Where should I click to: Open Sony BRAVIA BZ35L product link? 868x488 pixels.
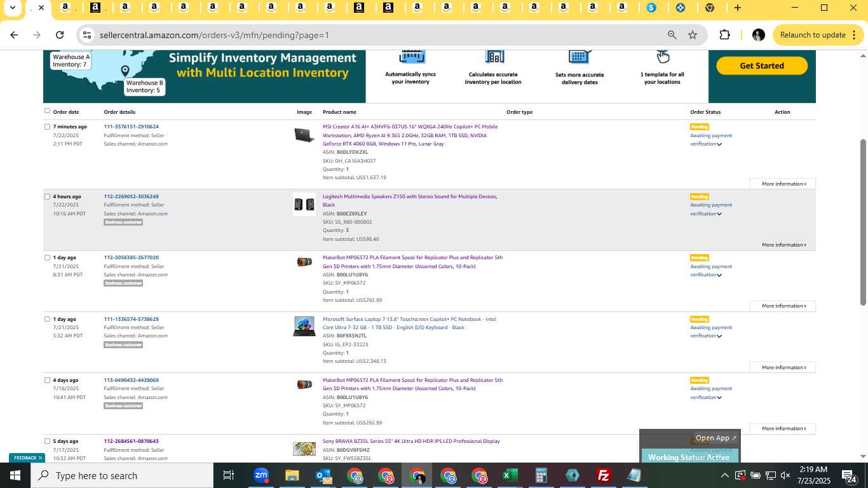pos(411,441)
